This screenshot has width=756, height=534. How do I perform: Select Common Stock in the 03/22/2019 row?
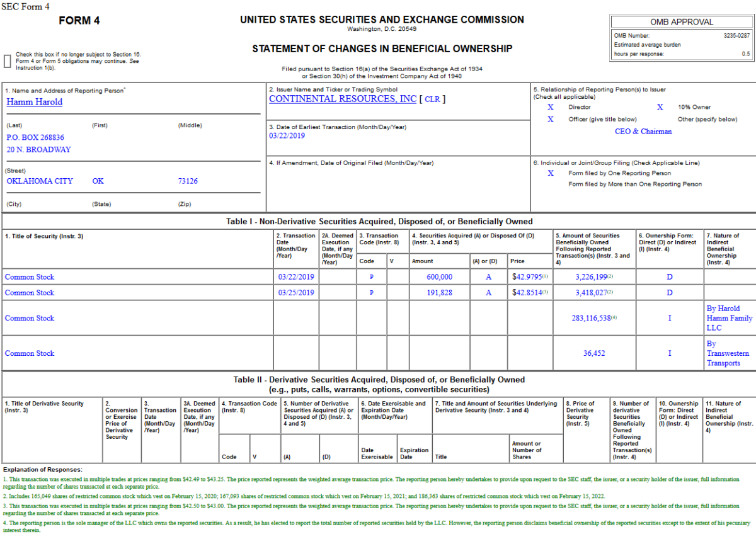pos(30,277)
